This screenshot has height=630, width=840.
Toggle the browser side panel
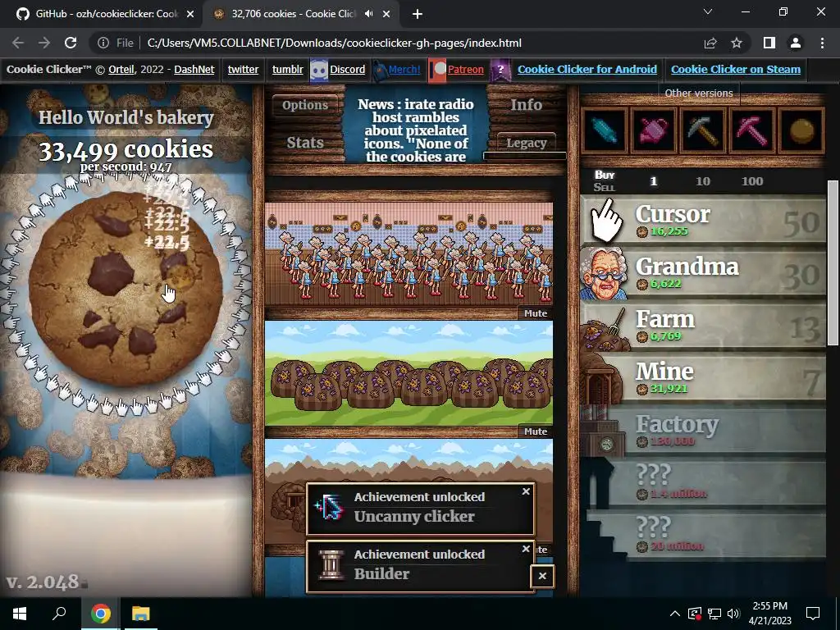[x=769, y=43]
